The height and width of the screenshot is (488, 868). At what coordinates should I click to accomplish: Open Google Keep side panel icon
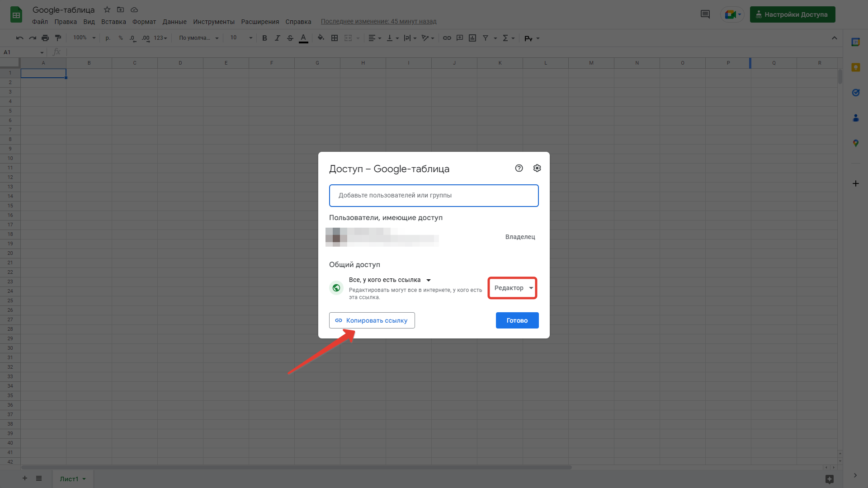pyautogui.click(x=855, y=67)
